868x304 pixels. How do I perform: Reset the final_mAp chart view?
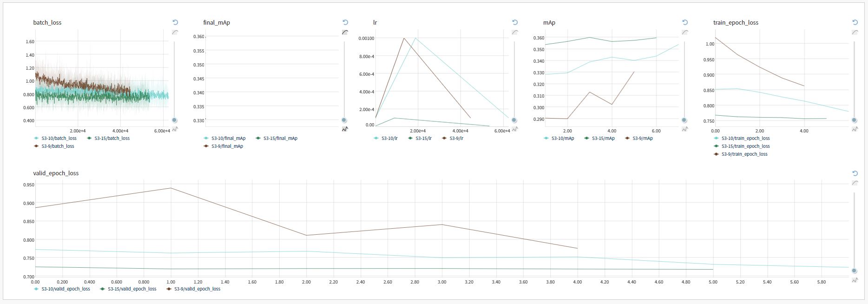coord(345,22)
